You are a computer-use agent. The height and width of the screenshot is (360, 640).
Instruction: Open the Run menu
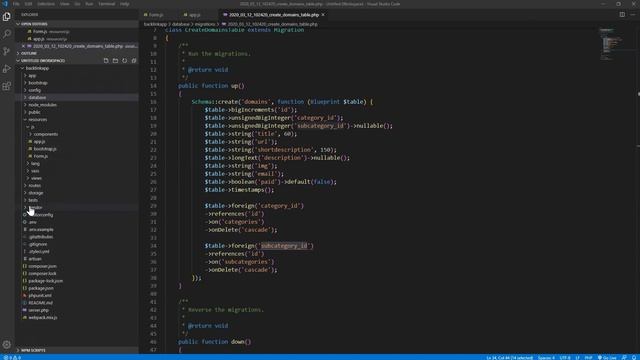pyautogui.click(x=89, y=4)
